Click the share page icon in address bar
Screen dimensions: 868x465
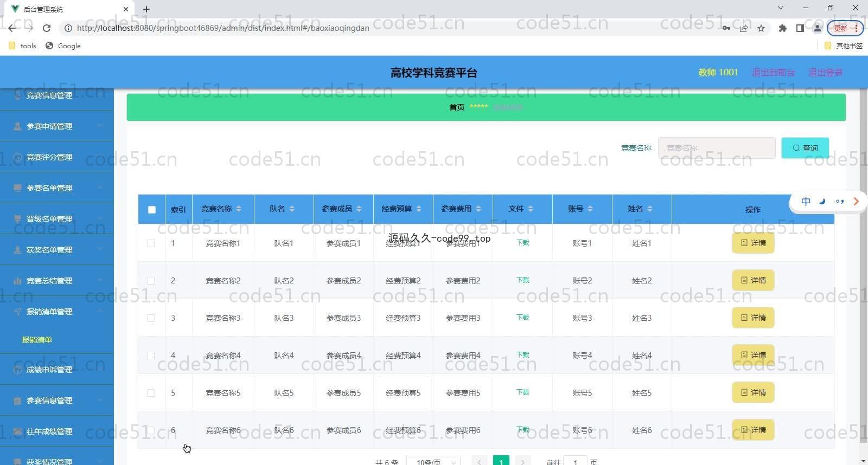(744, 28)
